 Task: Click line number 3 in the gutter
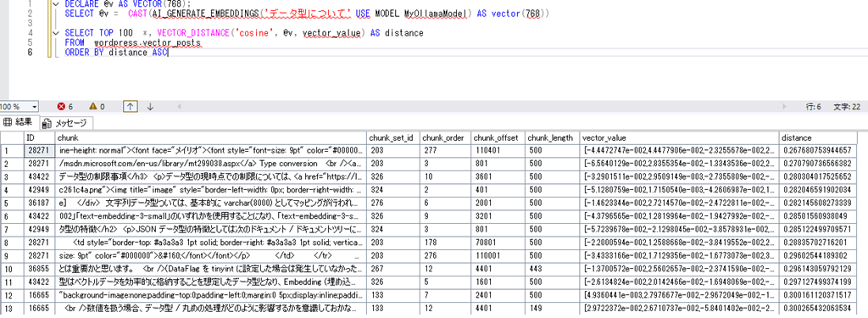tap(30, 23)
